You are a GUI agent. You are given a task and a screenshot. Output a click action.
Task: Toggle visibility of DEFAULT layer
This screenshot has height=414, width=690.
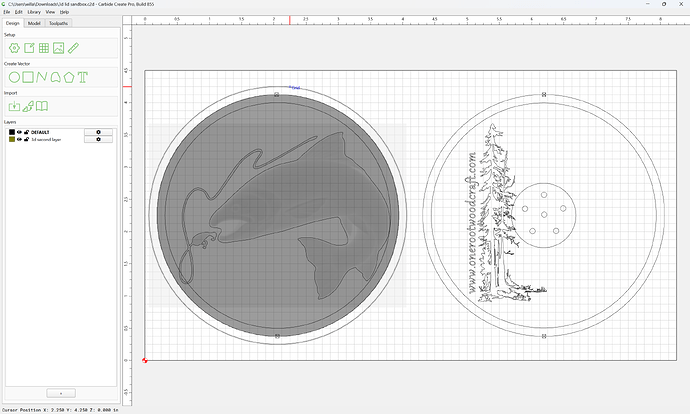(x=19, y=132)
